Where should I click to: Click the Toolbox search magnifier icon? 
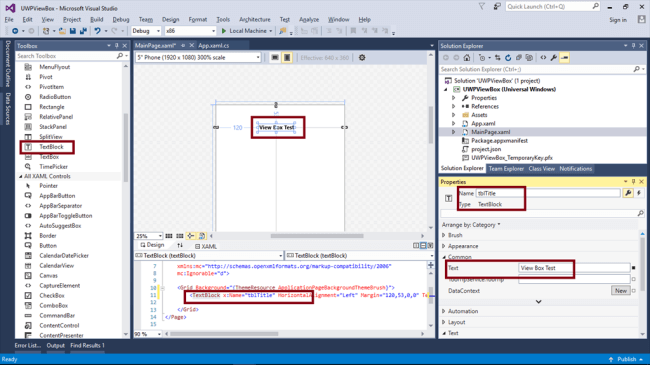click(120, 56)
